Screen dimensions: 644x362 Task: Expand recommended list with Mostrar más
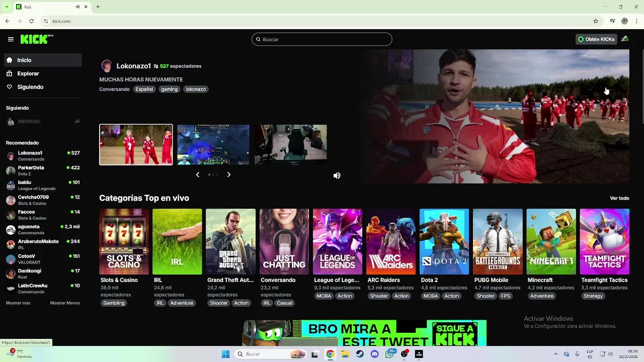pos(18,303)
